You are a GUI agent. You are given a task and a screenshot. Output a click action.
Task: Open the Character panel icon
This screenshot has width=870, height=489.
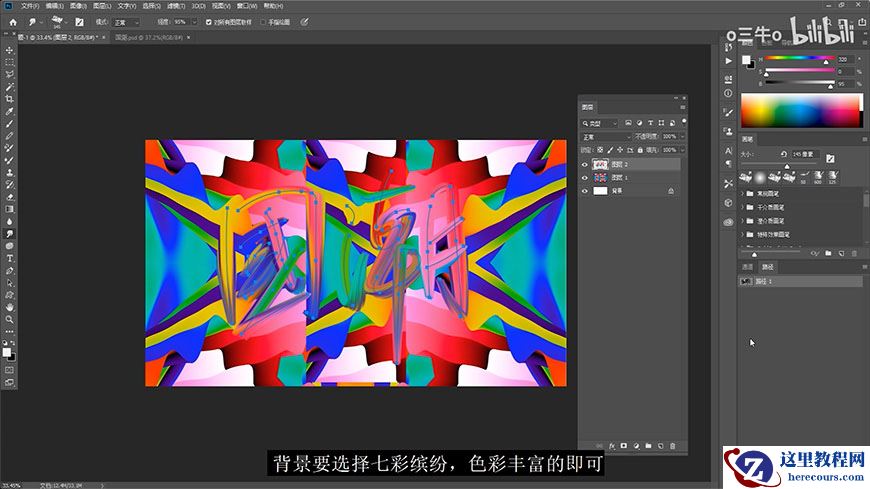(x=729, y=150)
